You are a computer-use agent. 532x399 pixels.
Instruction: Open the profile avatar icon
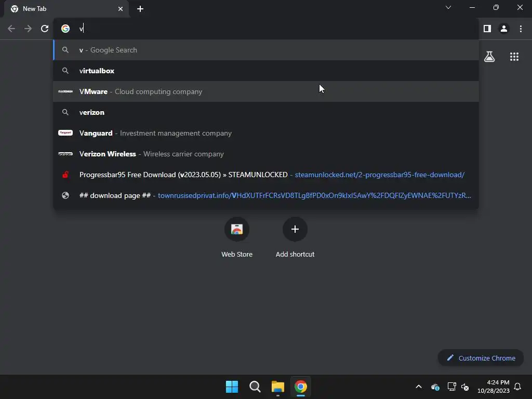coord(504,29)
